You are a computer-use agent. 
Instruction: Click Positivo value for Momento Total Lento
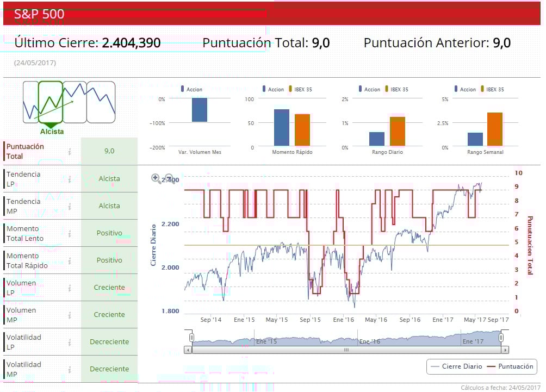(x=109, y=233)
